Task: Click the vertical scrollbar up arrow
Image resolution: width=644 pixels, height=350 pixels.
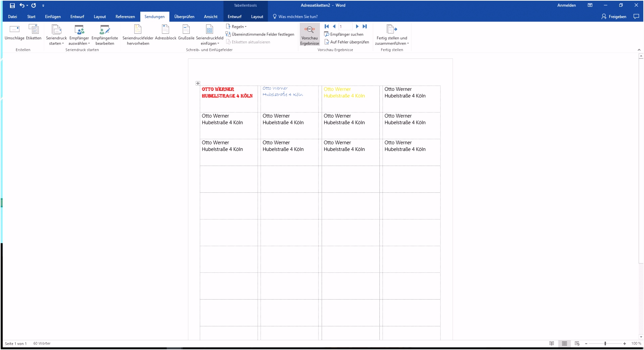Action: pyautogui.click(x=641, y=56)
